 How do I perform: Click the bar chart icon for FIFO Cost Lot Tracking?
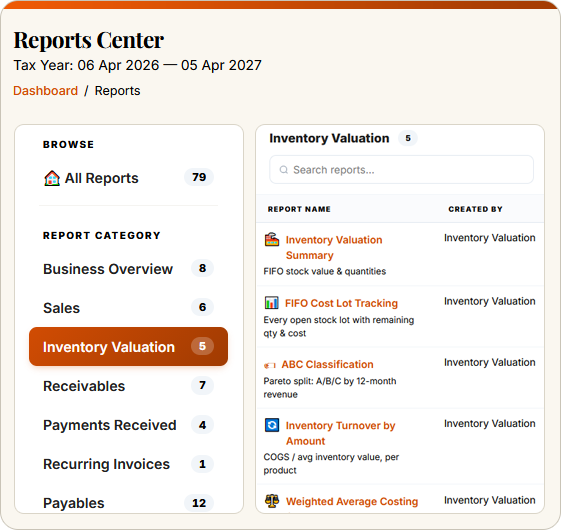coord(272,303)
